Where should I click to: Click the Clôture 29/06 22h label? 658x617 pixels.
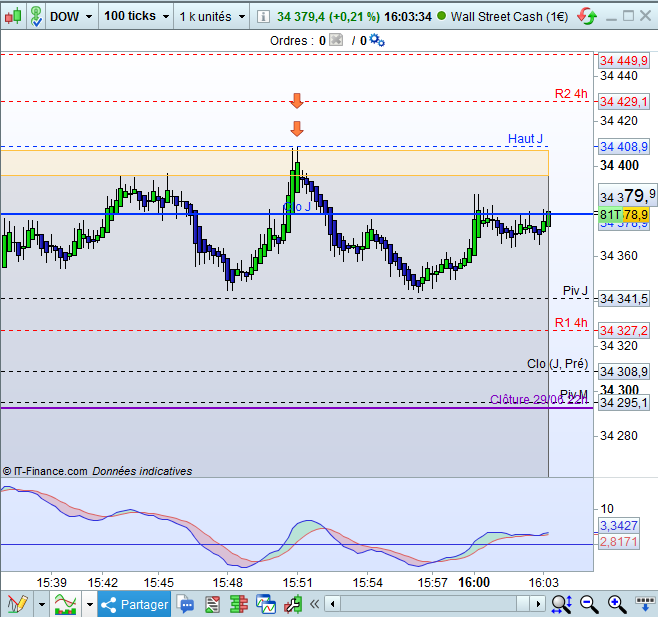pyautogui.click(x=539, y=399)
